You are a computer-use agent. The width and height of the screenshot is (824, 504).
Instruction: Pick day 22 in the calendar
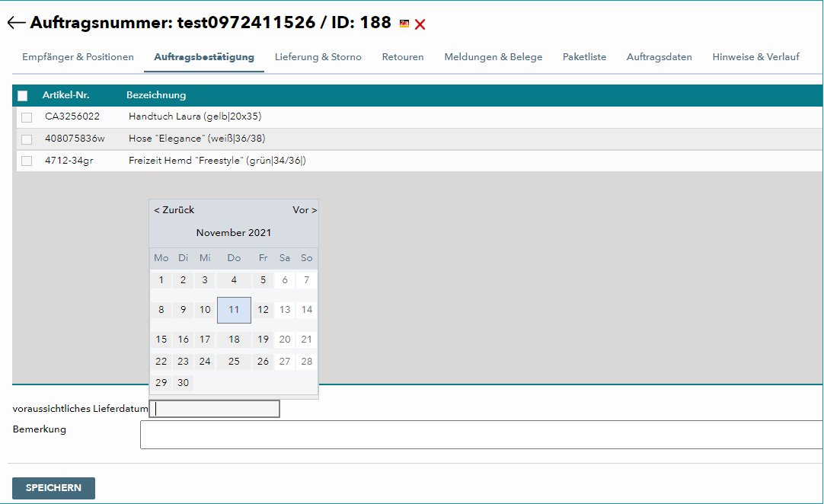(x=161, y=361)
